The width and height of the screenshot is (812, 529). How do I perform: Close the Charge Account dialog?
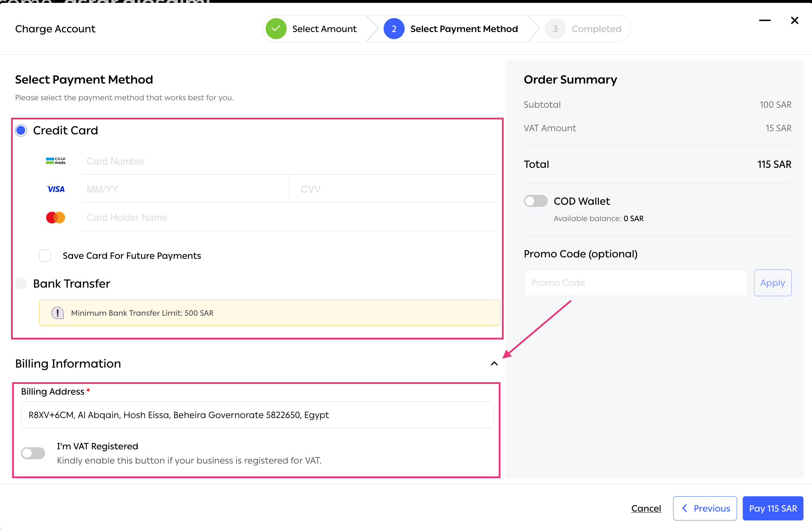[795, 21]
